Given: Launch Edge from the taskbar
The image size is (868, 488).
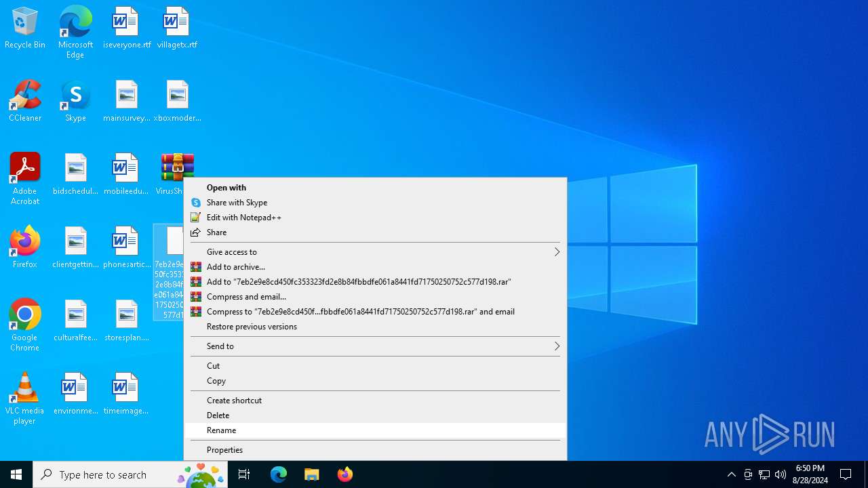Looking at the screenshot, I should [x=279, y=474].
